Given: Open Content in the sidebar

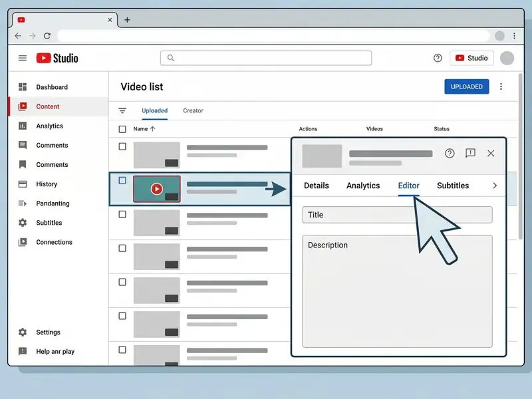Looking at the screenshot, I should pyautogui.click(x=58, y=106).
